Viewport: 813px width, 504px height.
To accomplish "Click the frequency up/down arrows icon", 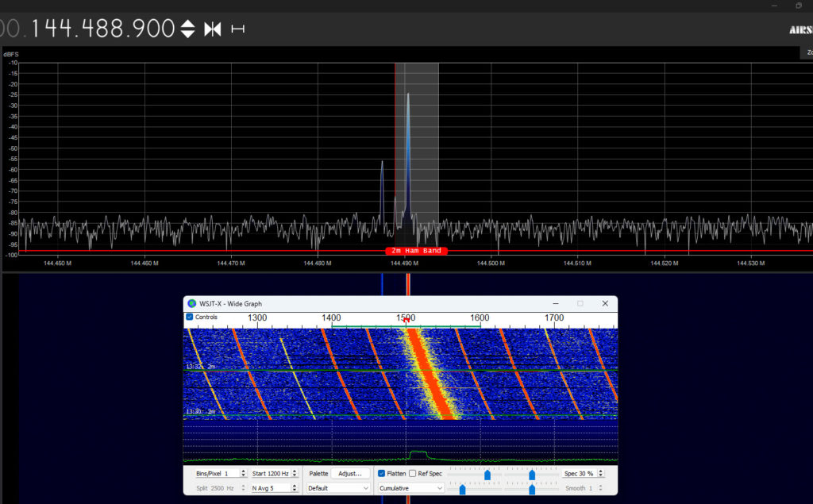I will pos(187,29).
